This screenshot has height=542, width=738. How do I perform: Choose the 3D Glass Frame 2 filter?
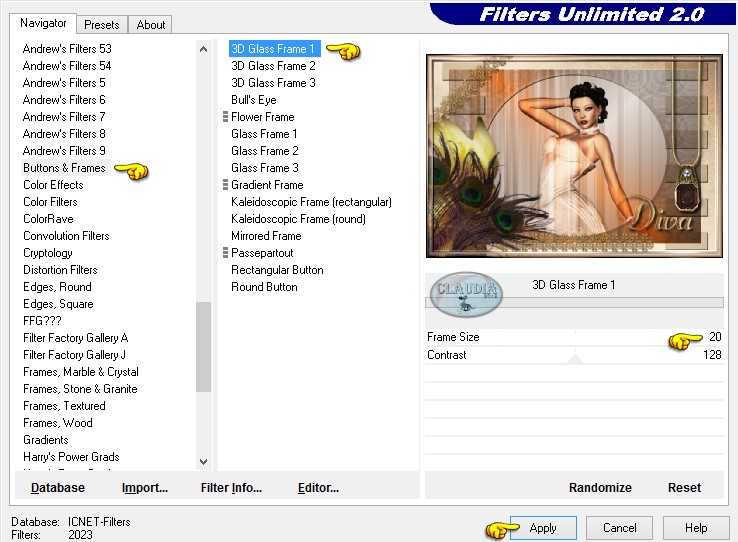[273, 66]
